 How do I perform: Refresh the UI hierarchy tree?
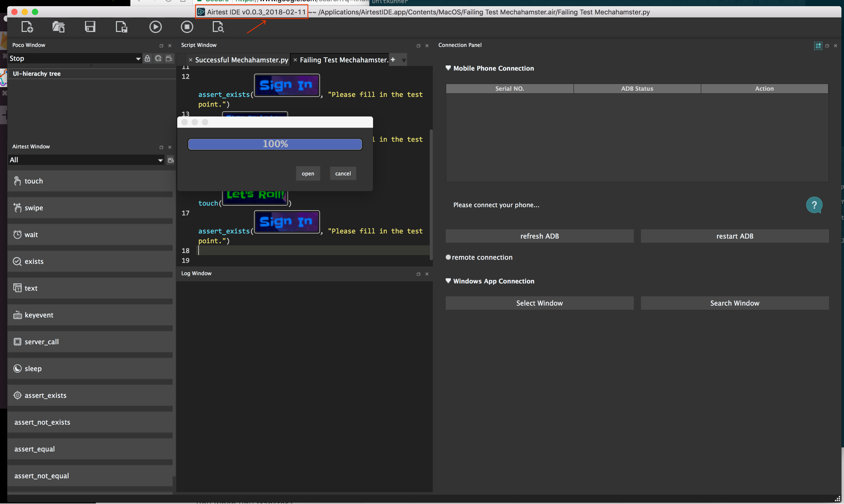(158, 58)
